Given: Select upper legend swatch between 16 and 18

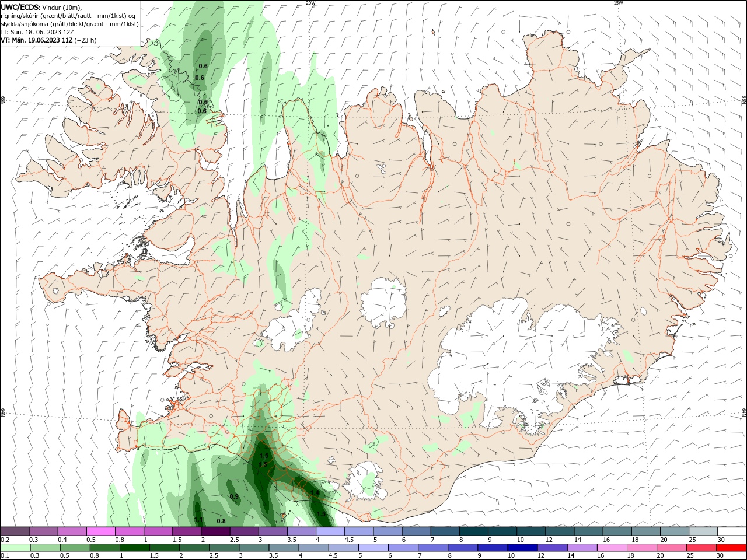Looking at the screenshot, I should point(617,531).
